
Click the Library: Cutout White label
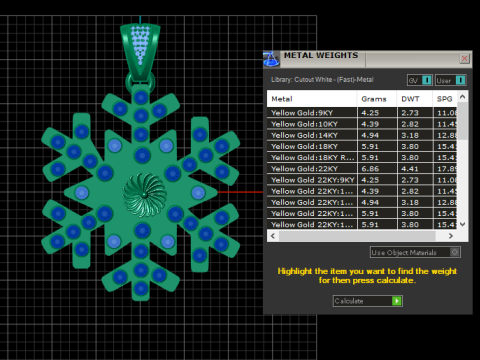tap(322, 80)
